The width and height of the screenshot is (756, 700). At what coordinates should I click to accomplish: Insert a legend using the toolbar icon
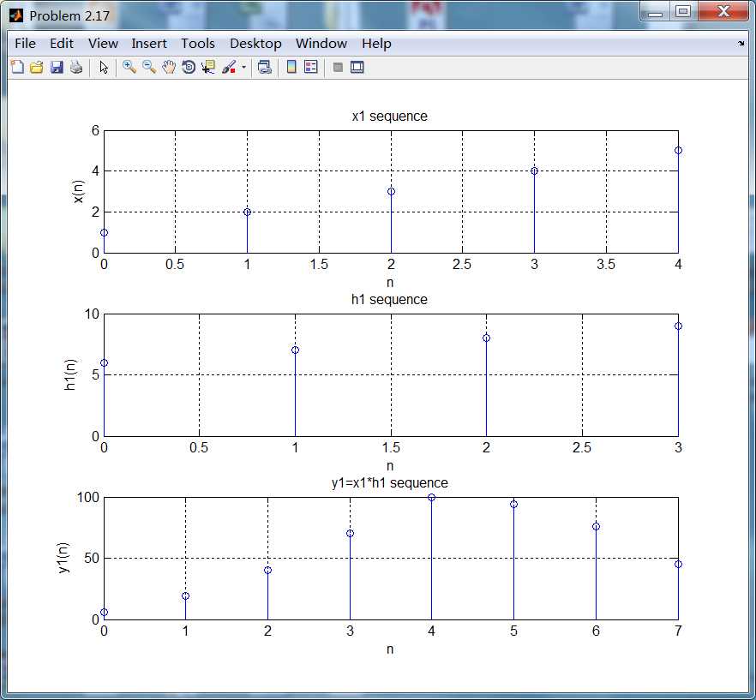point(311,67)
